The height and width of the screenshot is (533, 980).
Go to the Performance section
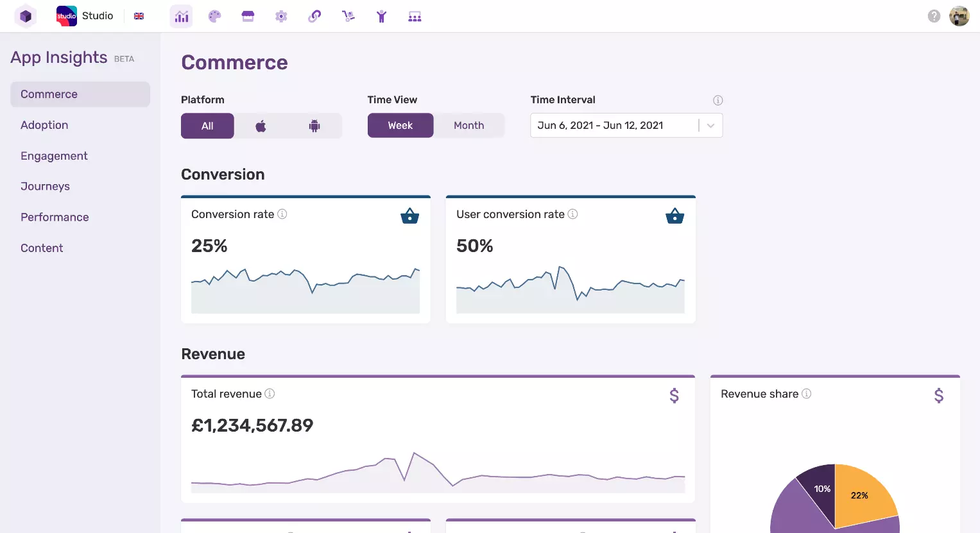(x=55, y=217)
